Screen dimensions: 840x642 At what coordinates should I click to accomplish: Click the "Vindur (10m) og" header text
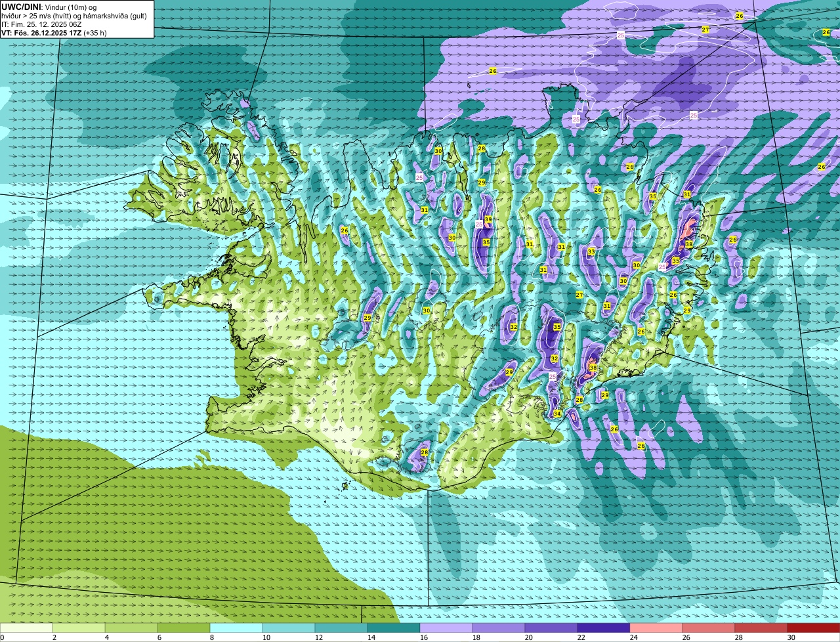pyautogui.click(x=70, y=7)
